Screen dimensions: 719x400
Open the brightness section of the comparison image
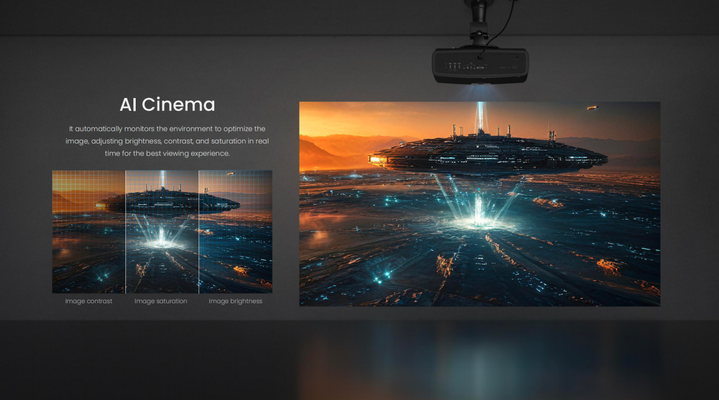click(x=235, y=250)
